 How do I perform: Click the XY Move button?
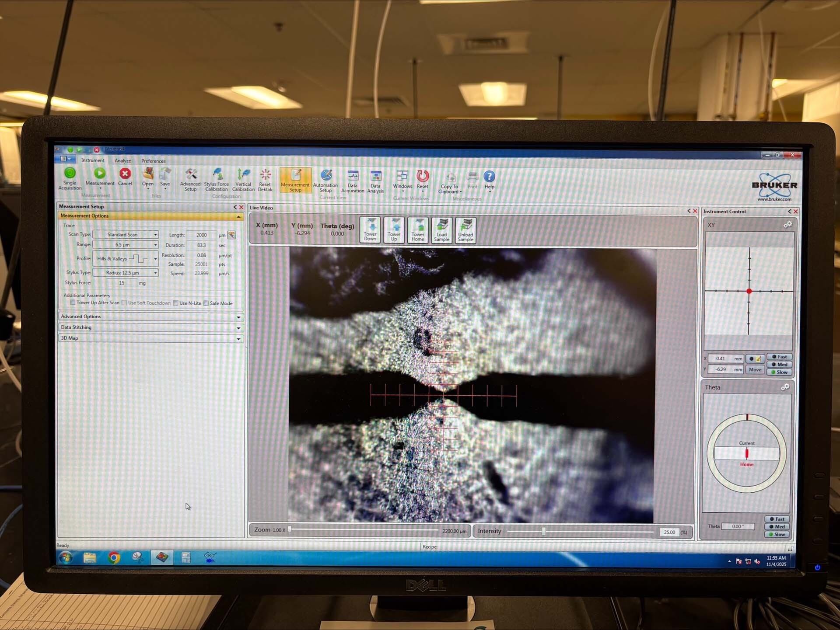tap(755, 369)
